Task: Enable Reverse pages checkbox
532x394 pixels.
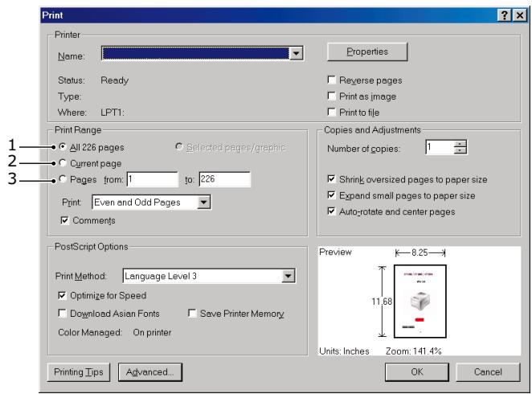Action: [331, 80]
